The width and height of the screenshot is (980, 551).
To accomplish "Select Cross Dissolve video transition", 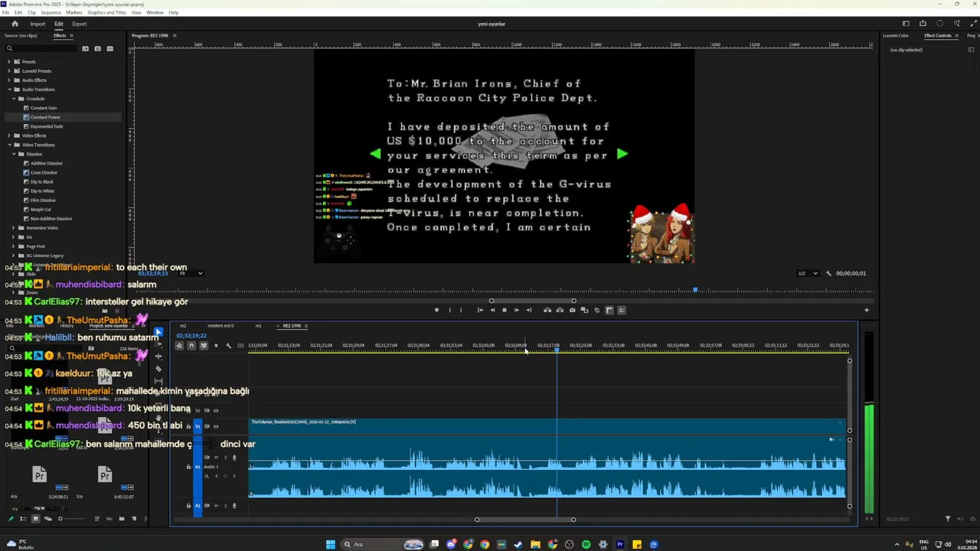I will pos(45,172).
